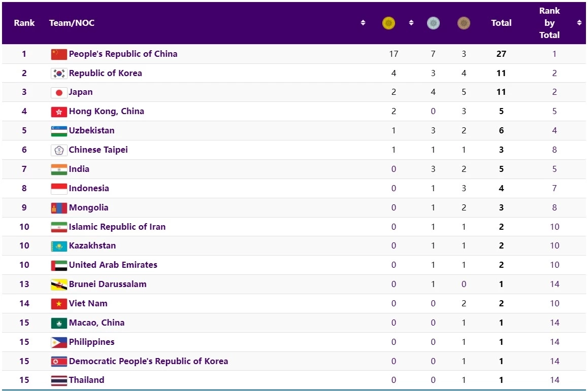This screenshot has height=391, width=588.
Task: Open the Viet Nam team link
Action: [88, 303]
